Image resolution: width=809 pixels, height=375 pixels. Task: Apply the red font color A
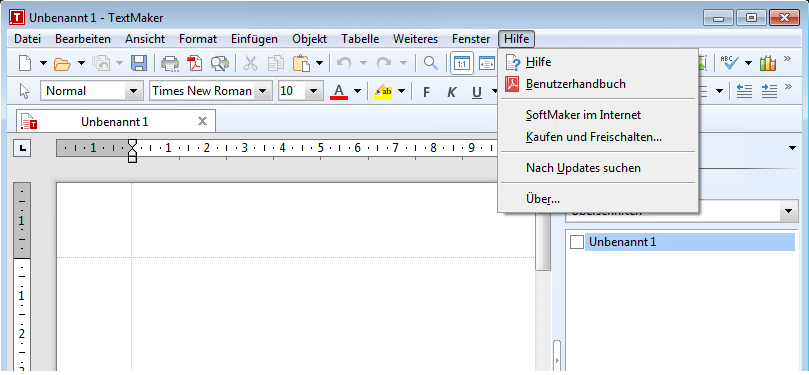338,91
